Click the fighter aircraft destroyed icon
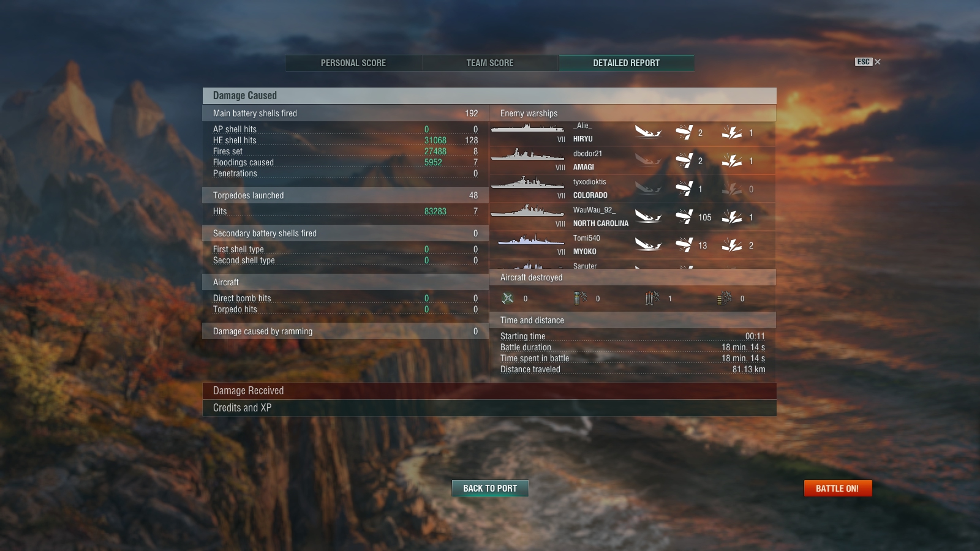The image size is (980, 551). click(x=508, y=298)
